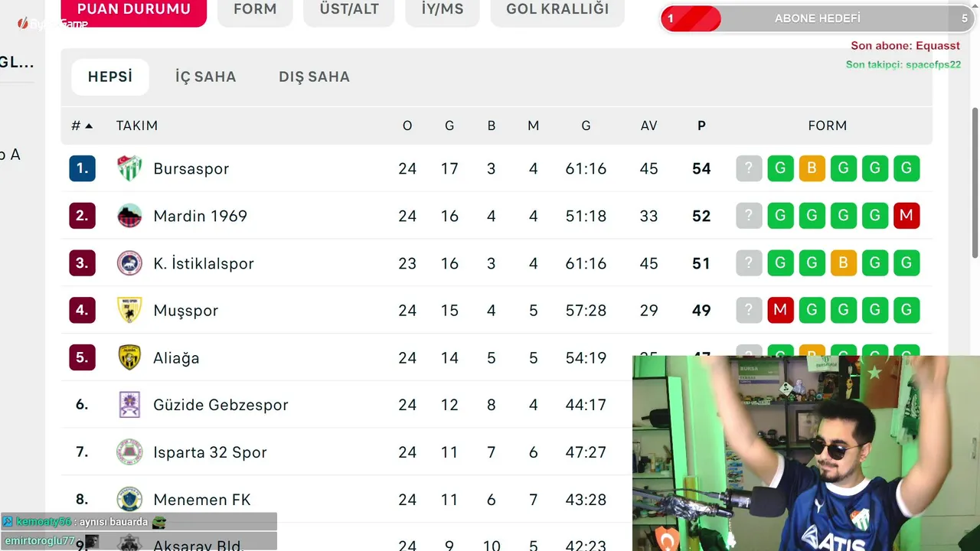
Task: Click the Isparta 32 Spor badge
Action: (x=129, y=452)
